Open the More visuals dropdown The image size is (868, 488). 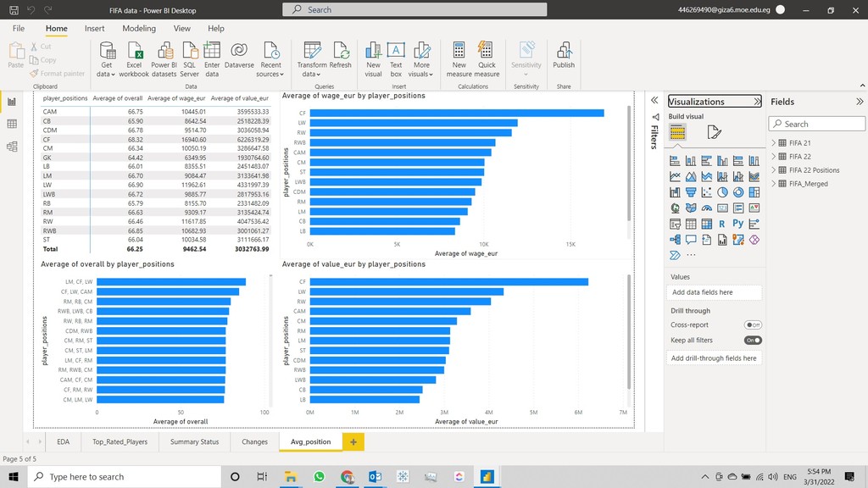(421, 60)
